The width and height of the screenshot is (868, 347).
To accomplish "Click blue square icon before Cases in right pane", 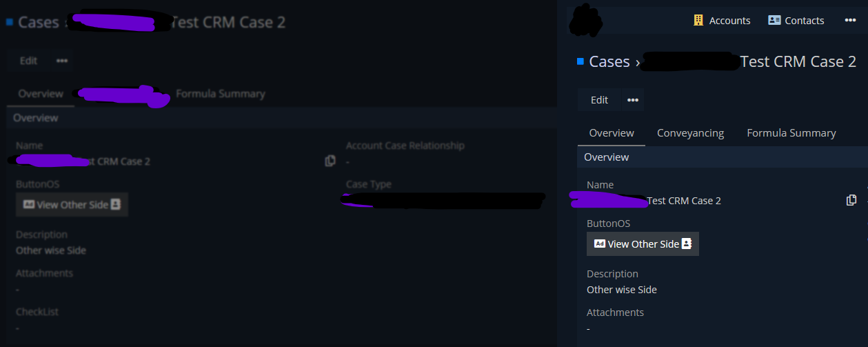I will coord(580,61).
